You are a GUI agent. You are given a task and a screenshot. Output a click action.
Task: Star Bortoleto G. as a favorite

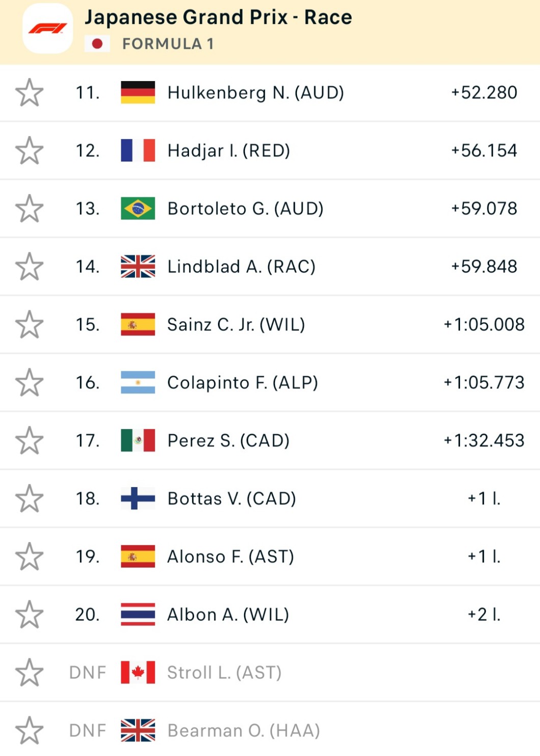tap(29, 209)
